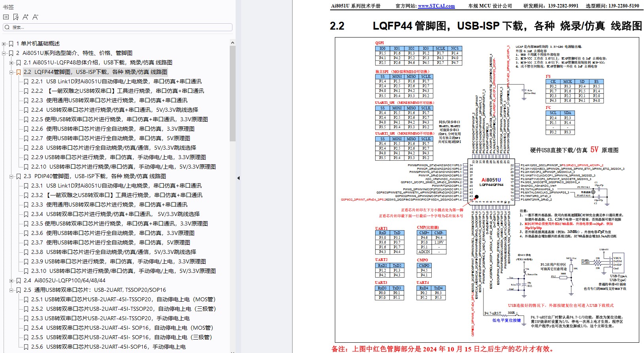Click the bookmark icon for item 2.2.7

(x=26, y=138)
